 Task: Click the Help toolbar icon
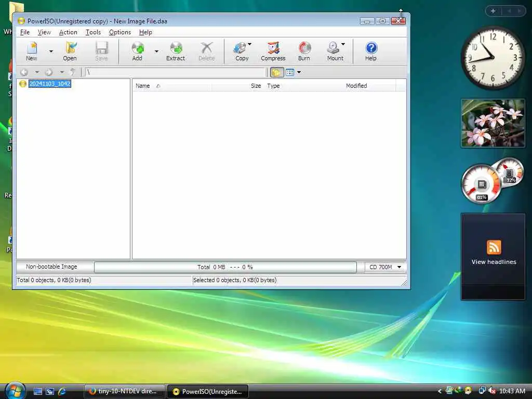click(371, 51)
